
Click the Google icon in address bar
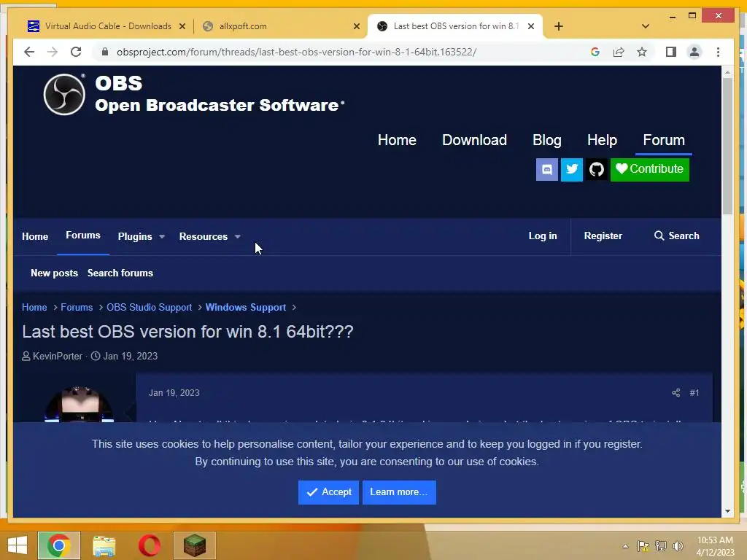coord(595,52)
